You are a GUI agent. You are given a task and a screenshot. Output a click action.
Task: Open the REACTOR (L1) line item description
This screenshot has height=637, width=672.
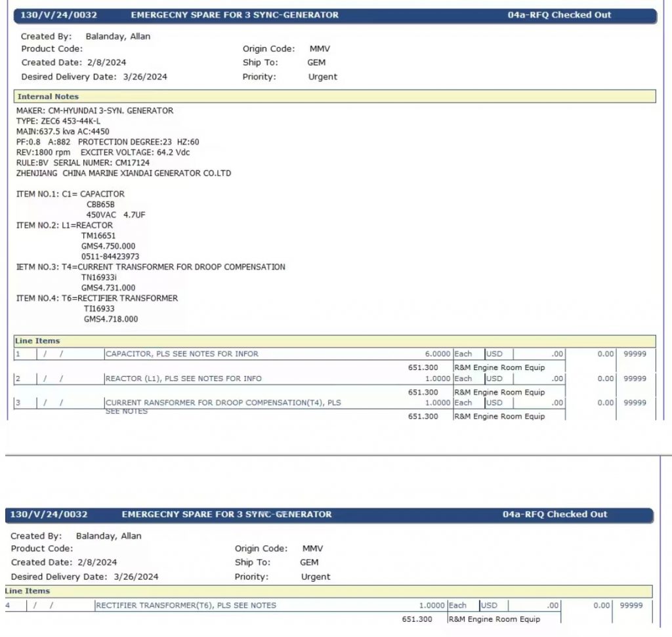coord(183,379)
